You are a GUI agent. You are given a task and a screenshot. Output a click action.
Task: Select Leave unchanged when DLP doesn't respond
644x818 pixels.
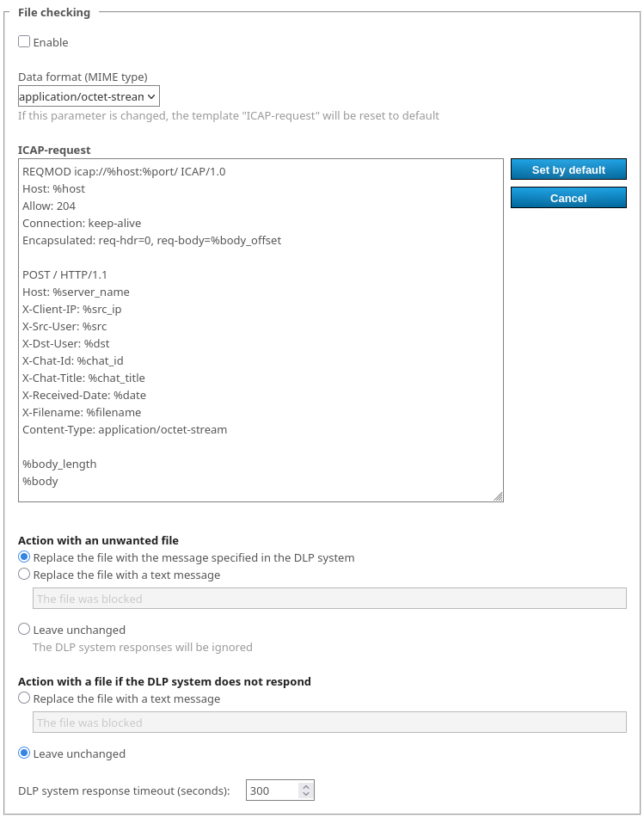point(24,753)
